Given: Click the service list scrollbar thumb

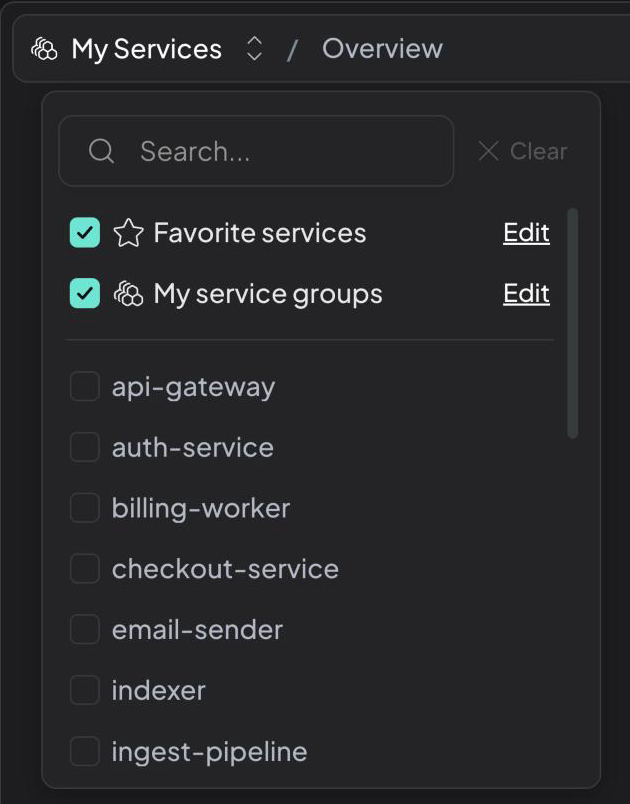Looking at the screenshot, I should coord(573,323).
